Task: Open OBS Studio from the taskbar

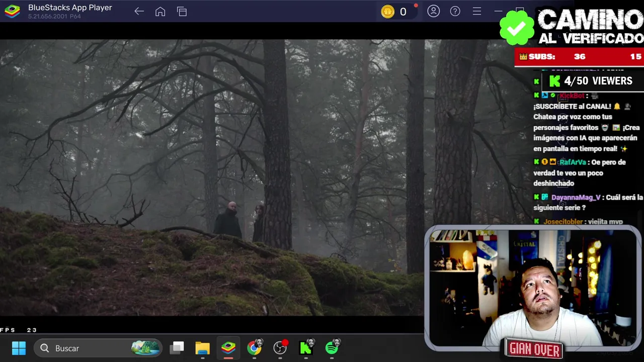Action: coord(280,347)
